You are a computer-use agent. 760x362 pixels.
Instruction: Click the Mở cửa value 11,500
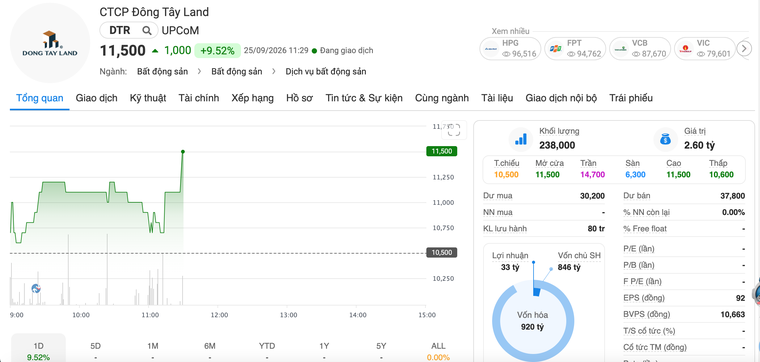(x=548, y=174)
